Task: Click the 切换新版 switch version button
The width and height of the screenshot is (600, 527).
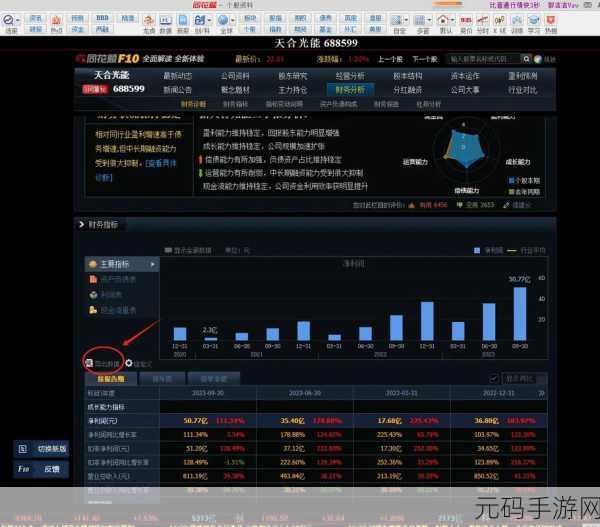Action: (42, 449)
